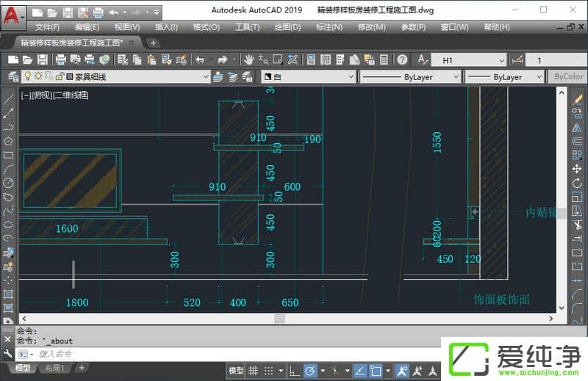This screenshot has width=588, height=381.
Task: Select the Pan hand tool
Action: [248, 59]
